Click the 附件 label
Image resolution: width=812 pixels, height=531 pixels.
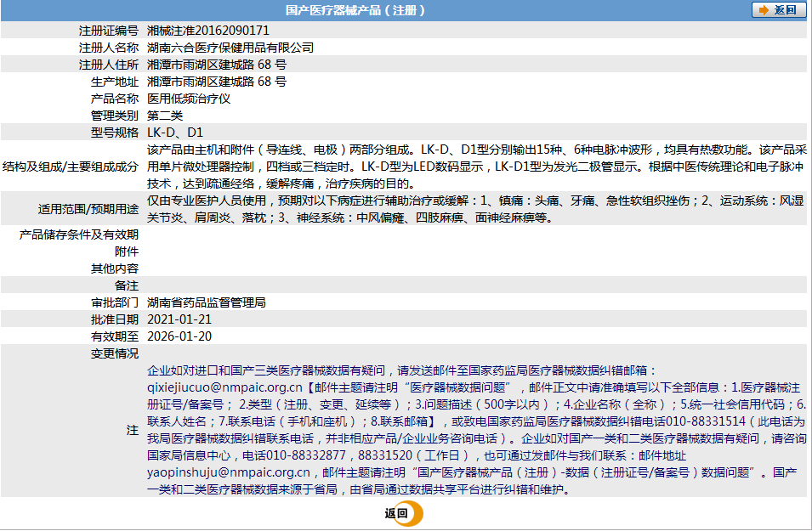(127, 251)
